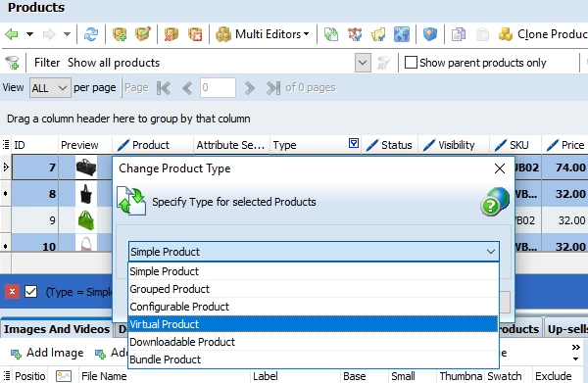Enable Show parent products only checkbox

411,63
